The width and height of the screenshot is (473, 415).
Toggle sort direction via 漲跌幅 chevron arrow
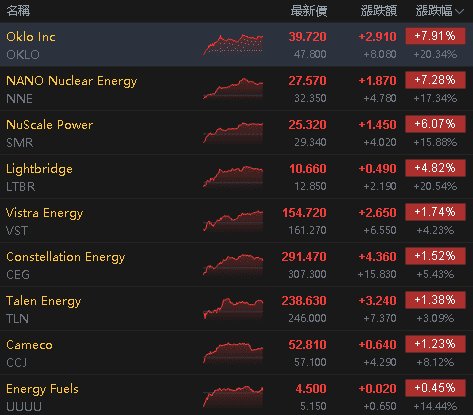point(459,12)
